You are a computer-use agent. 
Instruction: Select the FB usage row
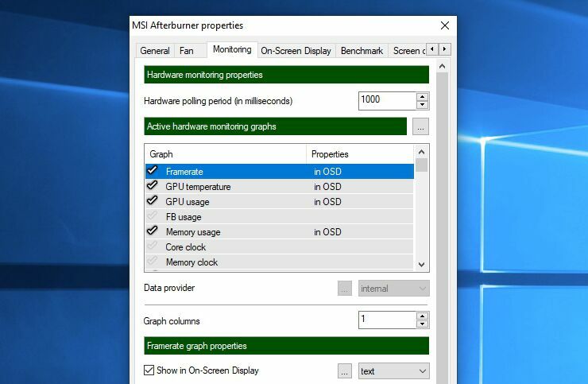pos(280,217)
